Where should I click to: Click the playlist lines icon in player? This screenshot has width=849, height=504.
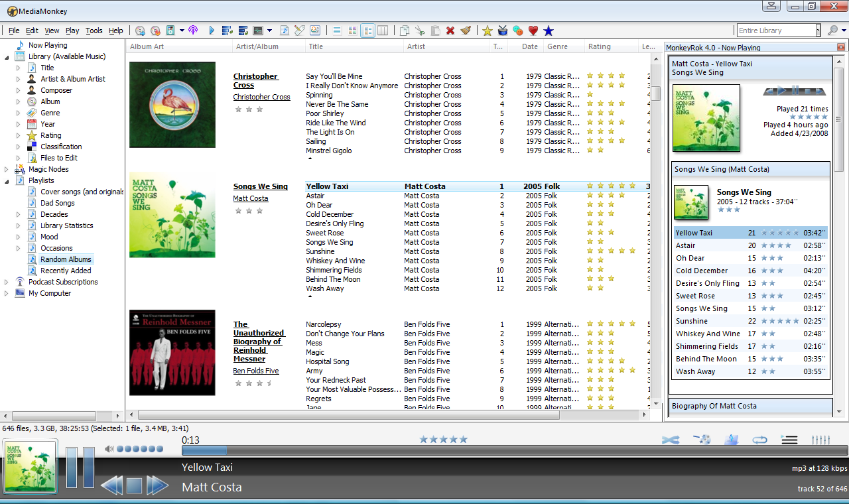point(789,440)
